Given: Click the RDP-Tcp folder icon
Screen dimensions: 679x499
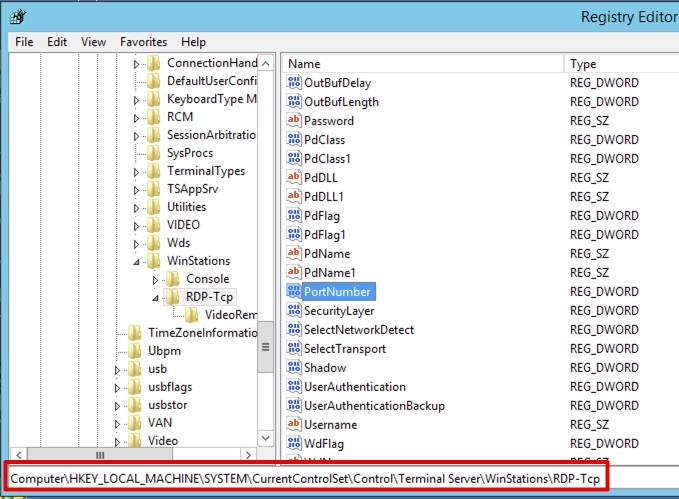Looking at the screenshot, I should click(171, 297).
